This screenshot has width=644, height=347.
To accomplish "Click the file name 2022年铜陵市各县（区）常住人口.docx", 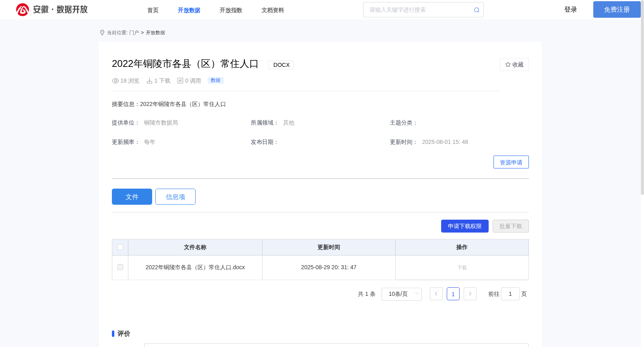I will [x=195, y=267].
